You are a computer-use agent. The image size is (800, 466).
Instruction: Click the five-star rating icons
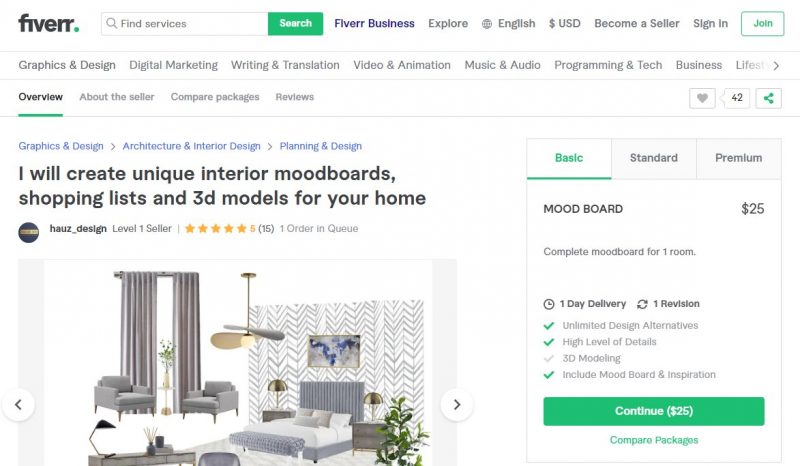(215, 229)
